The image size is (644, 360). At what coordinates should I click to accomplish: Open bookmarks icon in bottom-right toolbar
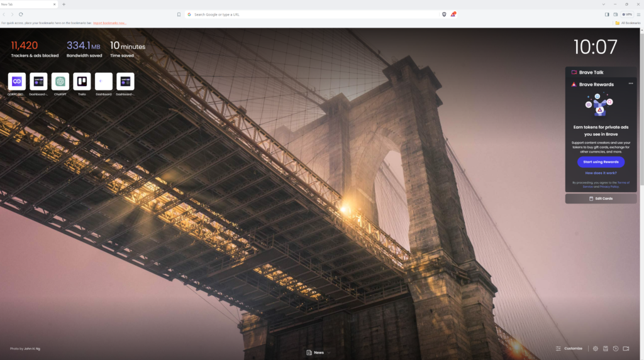606,349
